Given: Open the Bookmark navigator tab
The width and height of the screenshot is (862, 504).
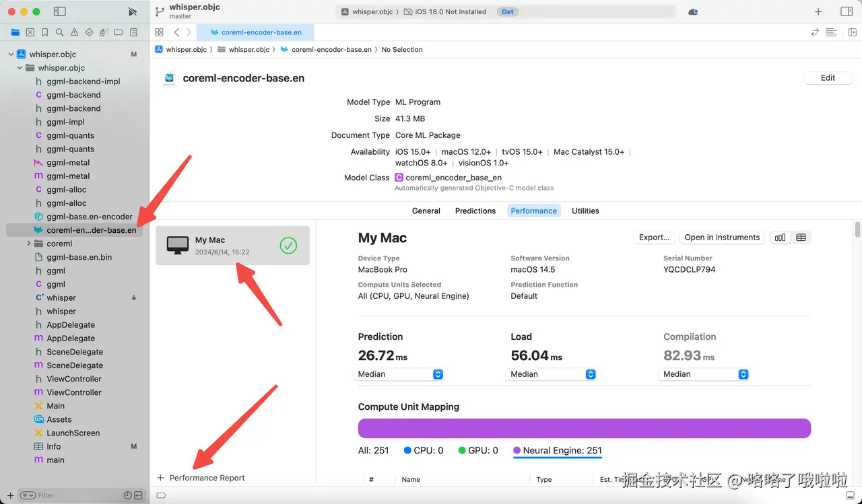Looking at the screenshot, I should point(45,32).
